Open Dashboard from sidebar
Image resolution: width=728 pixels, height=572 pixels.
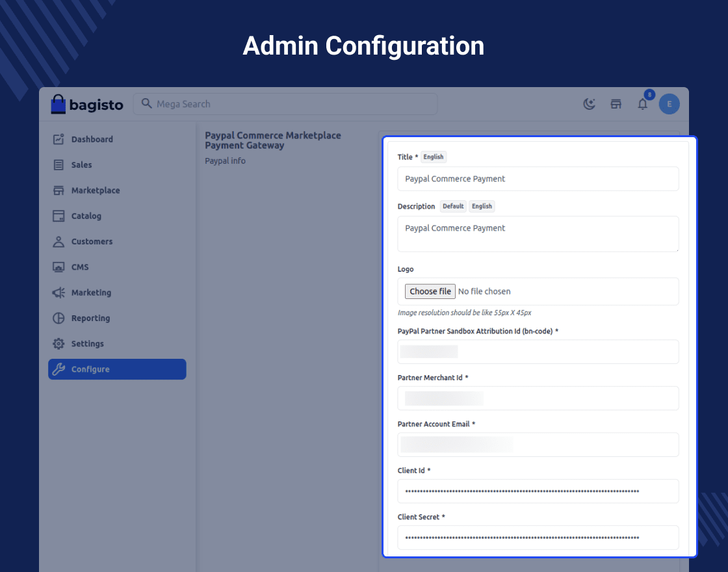point(92,139)
